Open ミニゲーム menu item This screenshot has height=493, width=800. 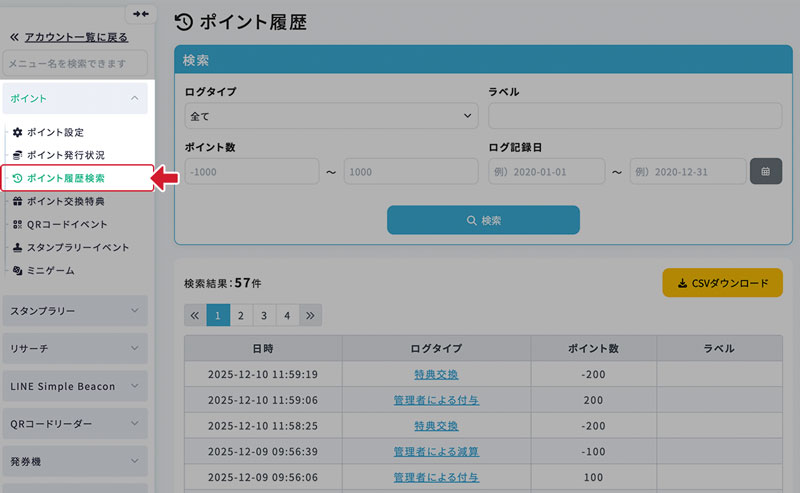click(x=50, y=270)
